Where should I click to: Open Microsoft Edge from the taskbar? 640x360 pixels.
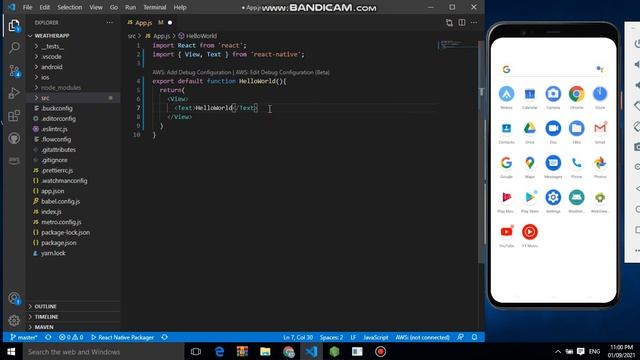[219, 351]
